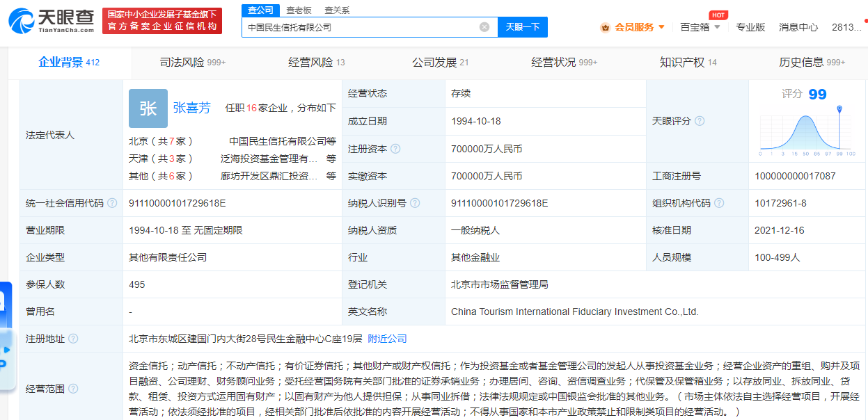Select the 查老板 search tab
The width and height of the screenshot is (868, 420).
[x=299, y=10]
